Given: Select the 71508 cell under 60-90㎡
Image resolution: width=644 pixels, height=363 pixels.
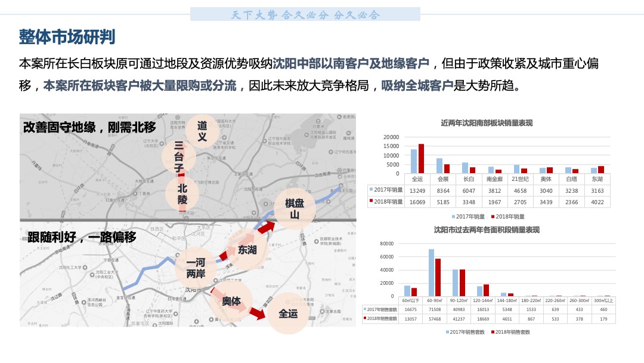Looking at the screenshot, I should (x=434, y=309).
